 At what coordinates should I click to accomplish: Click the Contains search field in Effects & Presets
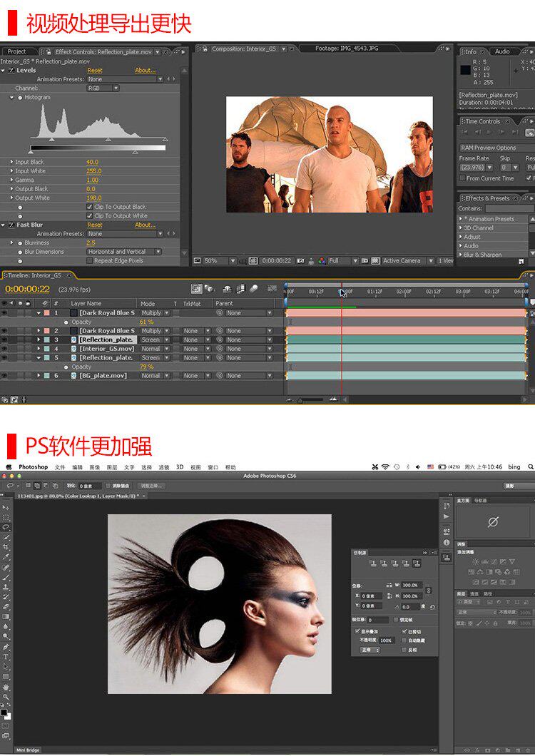tap(509, 209)
